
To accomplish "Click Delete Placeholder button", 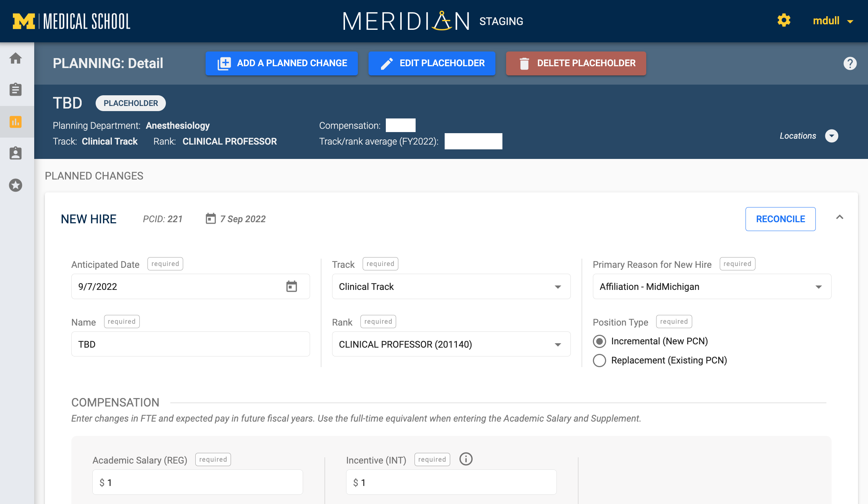I will pyautogui.click(x=576, y=63).
